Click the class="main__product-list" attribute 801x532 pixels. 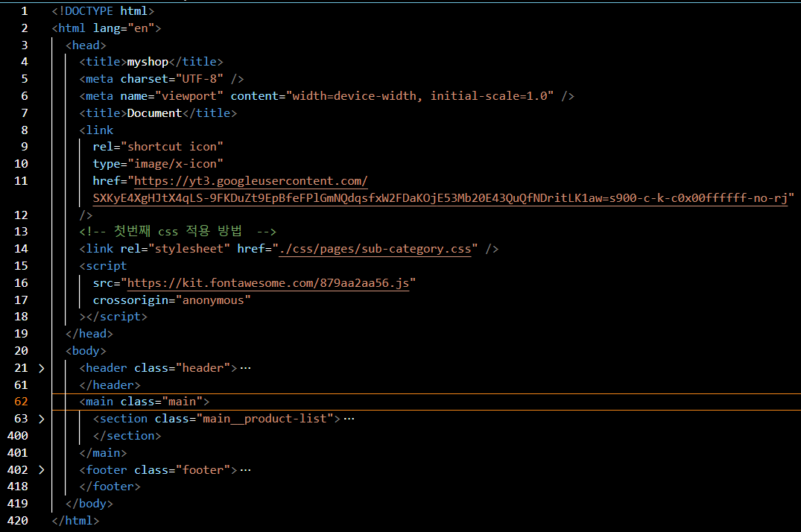(x=244, y=419)
